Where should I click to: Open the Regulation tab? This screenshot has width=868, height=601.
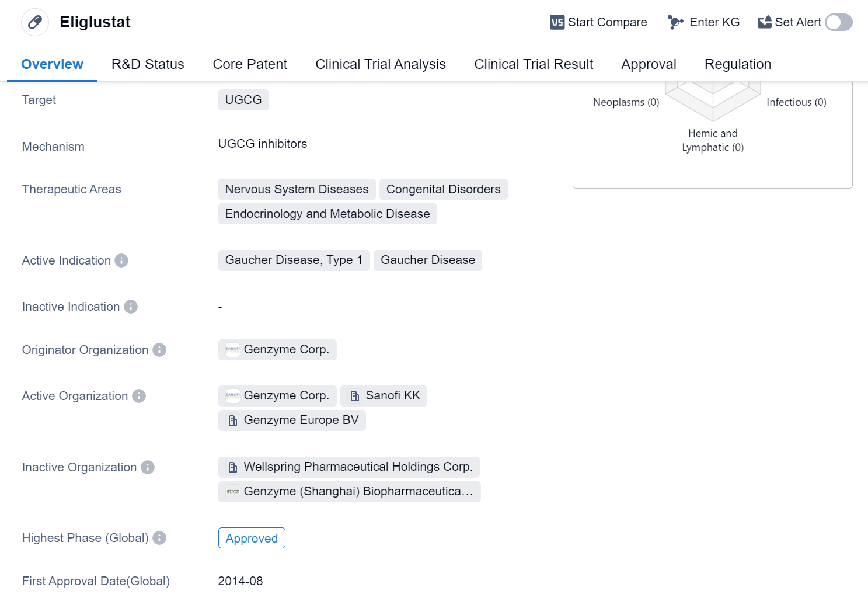737,64
